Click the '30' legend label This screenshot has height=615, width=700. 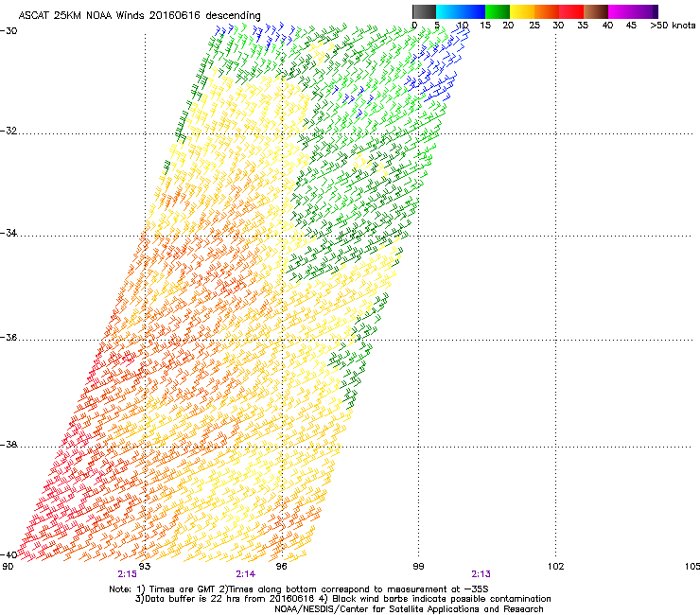(558, 26)
